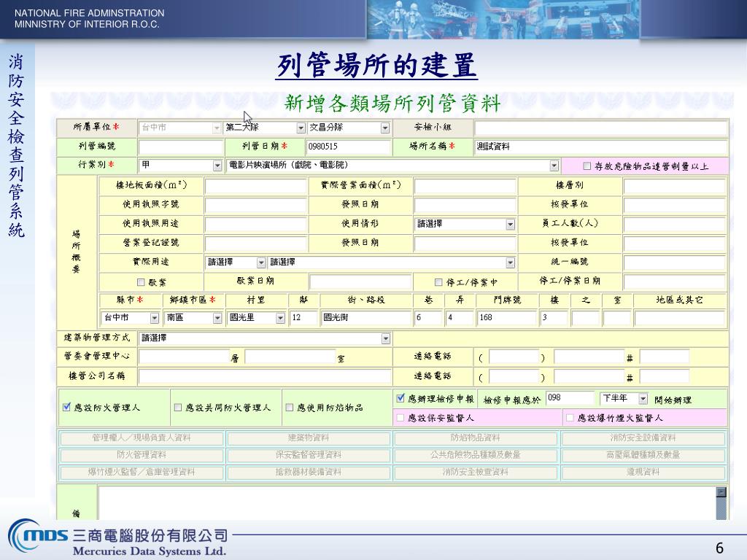
Task: Click 實際營業面積 input field
Action: [465, 186]
